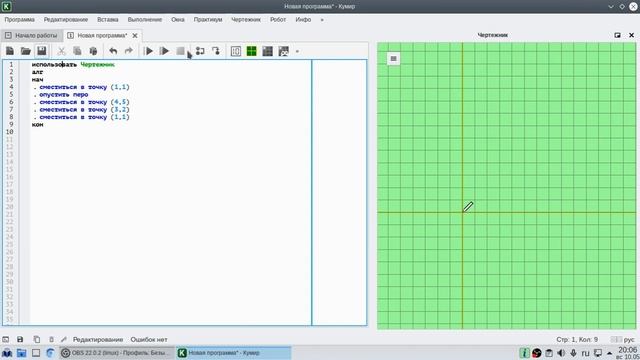
Task: Open the microphone tray icon
Action: point(573,353)
